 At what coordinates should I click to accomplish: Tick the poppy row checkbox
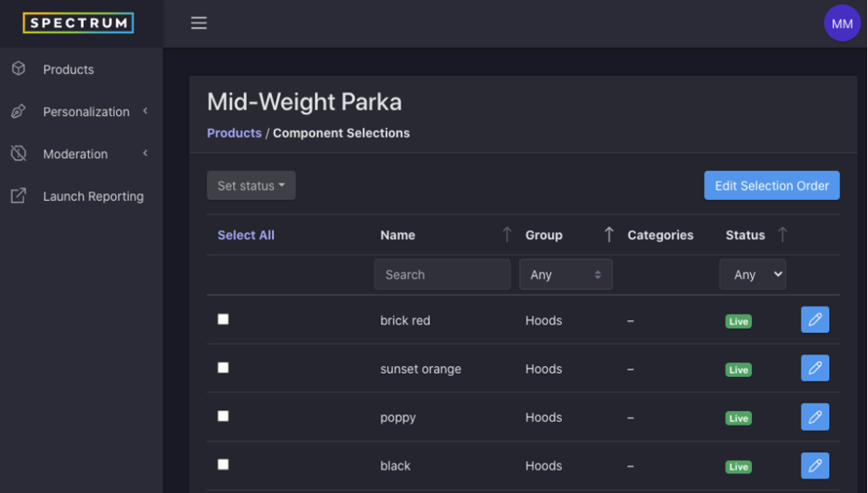point(223,416)
